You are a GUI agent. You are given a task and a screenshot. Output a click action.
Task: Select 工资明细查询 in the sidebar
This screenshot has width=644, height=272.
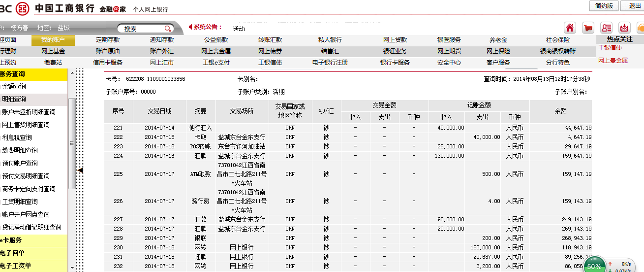pos(20,202)
